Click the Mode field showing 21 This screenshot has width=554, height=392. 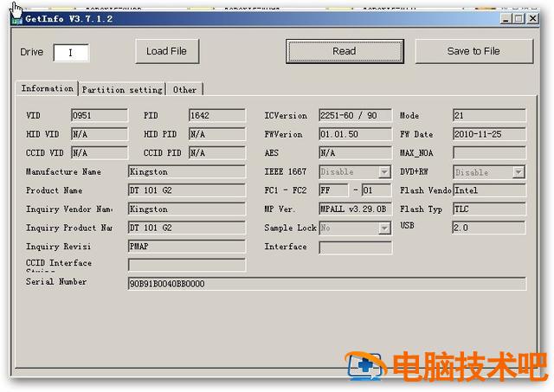489,115
